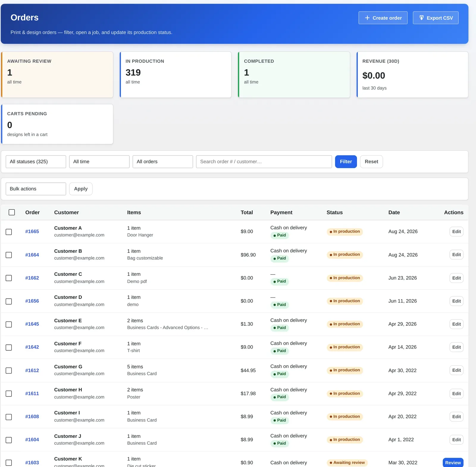The height and width of the screenshot is (467, 476).
Task: Click the Bag customizable item text
Action: point(145,258)
